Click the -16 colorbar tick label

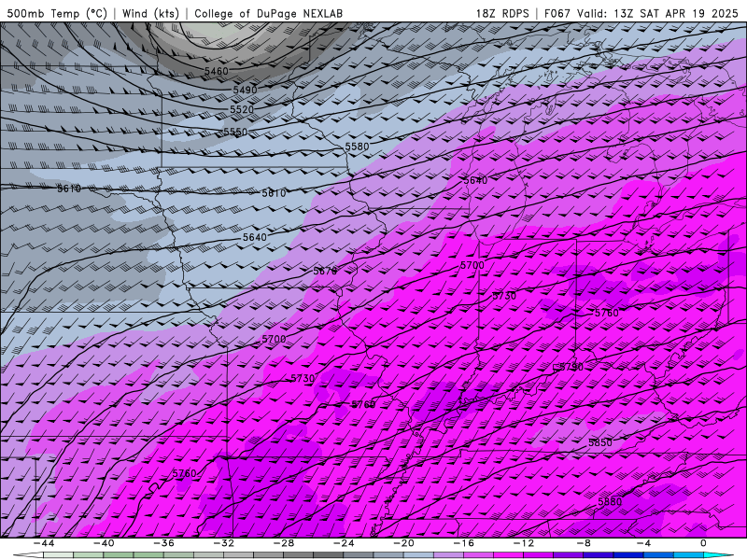pyautogui.click(x=463, y=543)
